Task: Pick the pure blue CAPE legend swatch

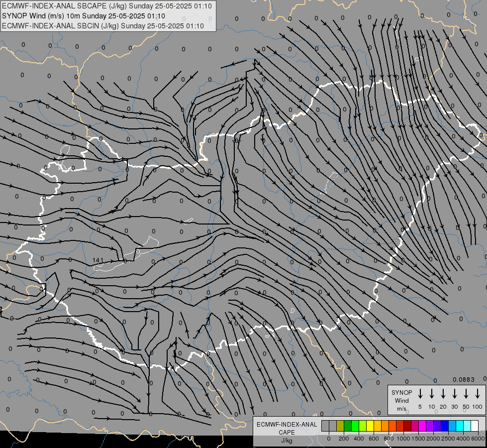Action: [x=444, y=426]
